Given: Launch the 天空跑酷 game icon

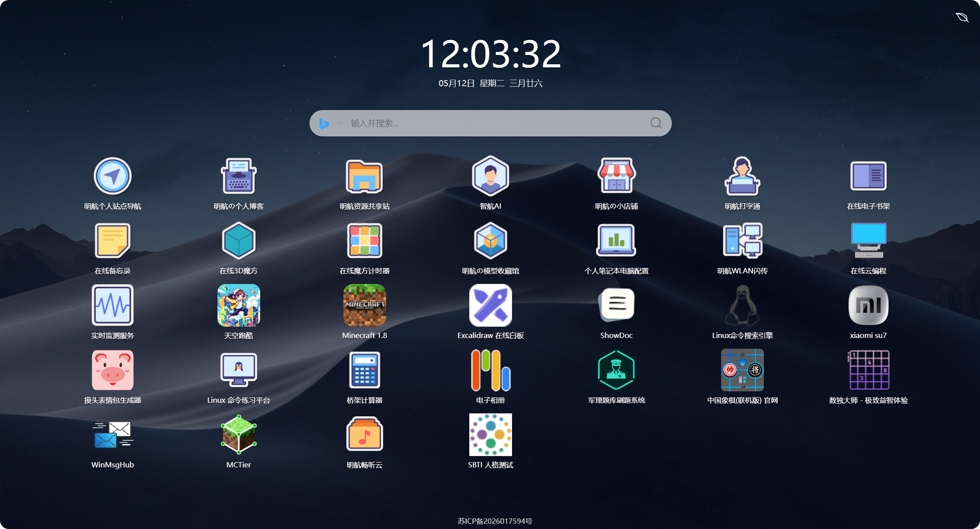Looking at the screenshot, I should (239, 305).
